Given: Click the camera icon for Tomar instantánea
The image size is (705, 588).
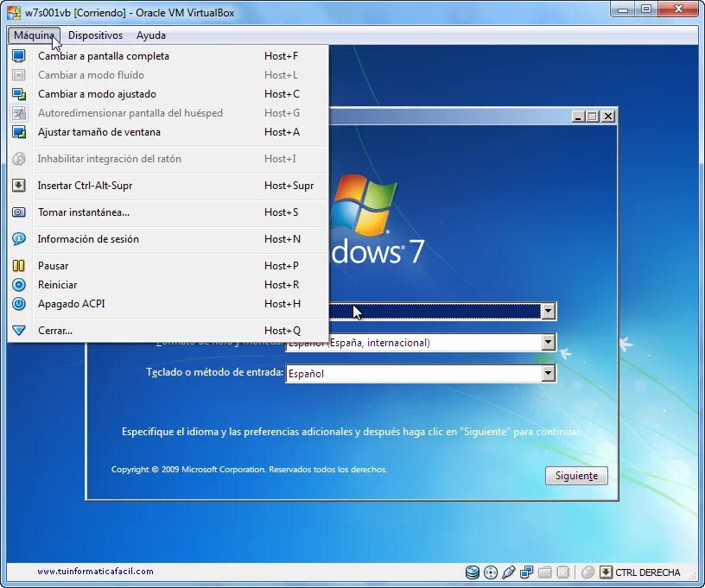Looking at the screenshot, I should click(19, 212).
